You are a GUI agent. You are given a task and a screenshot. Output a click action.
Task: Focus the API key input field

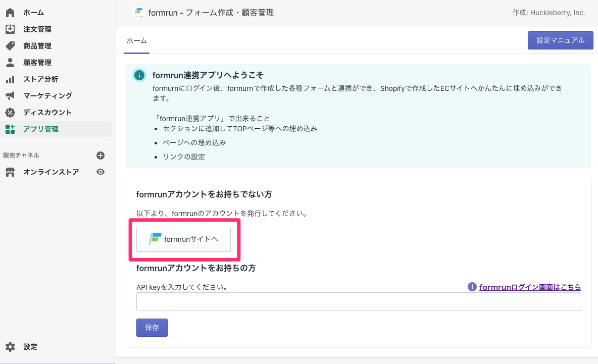[x=359, y=301]
